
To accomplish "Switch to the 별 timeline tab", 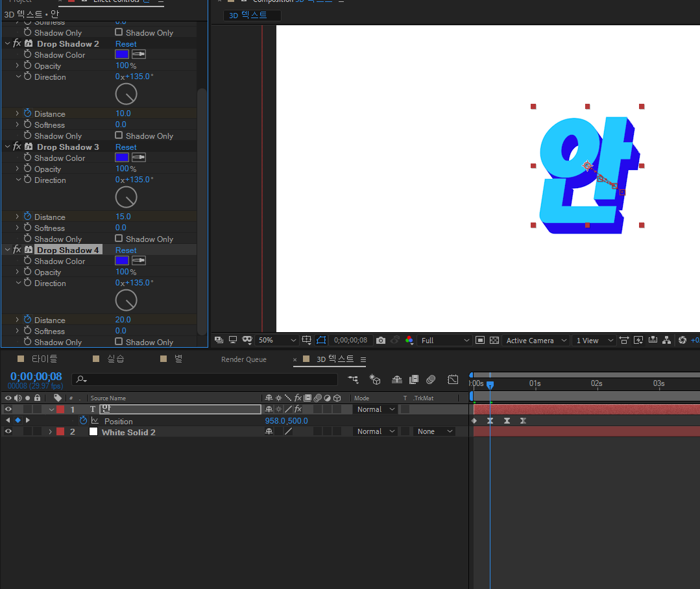I will coord(178,359).
